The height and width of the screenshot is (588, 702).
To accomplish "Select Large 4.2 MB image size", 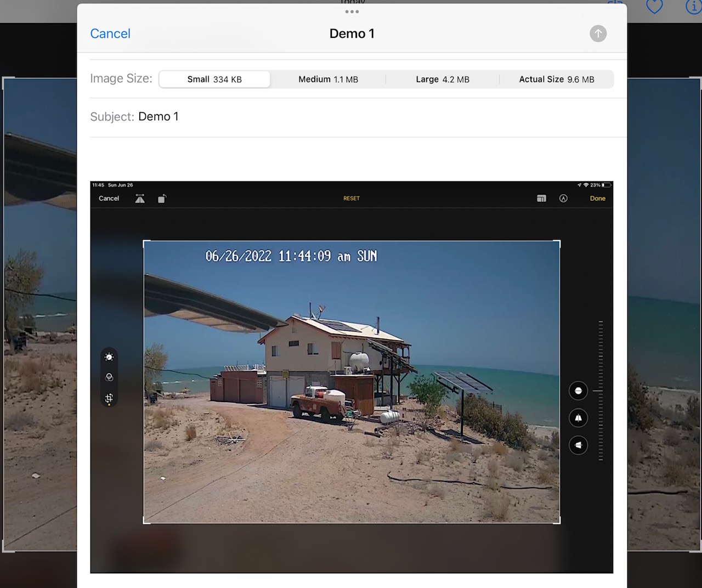I will (x=442, y=80).
